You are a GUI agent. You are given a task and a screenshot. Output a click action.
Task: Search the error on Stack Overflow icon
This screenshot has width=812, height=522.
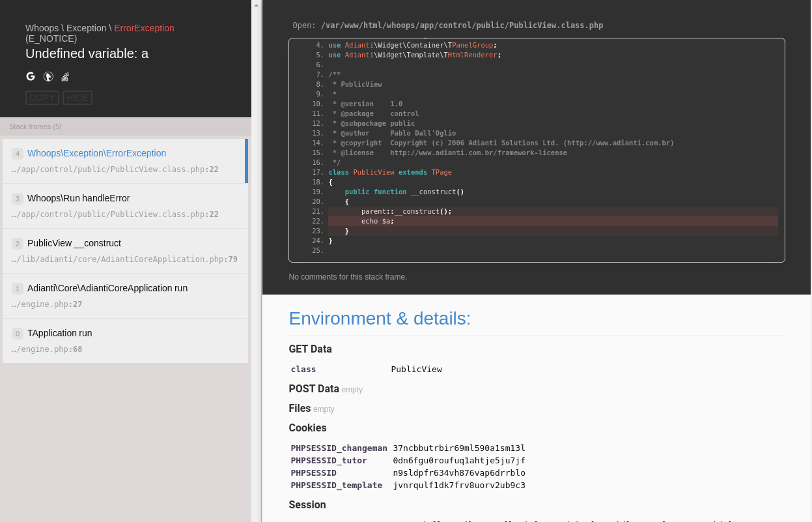pos(65,76)
